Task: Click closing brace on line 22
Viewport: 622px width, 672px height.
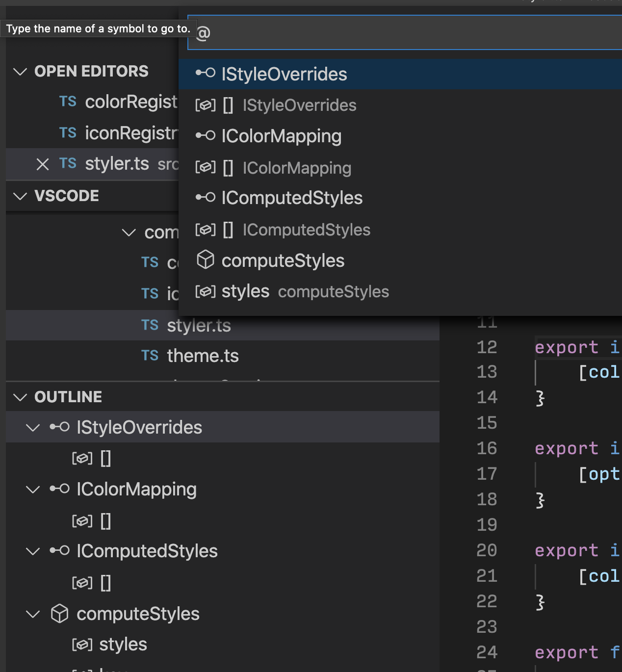Action: [x=540, y=602]
